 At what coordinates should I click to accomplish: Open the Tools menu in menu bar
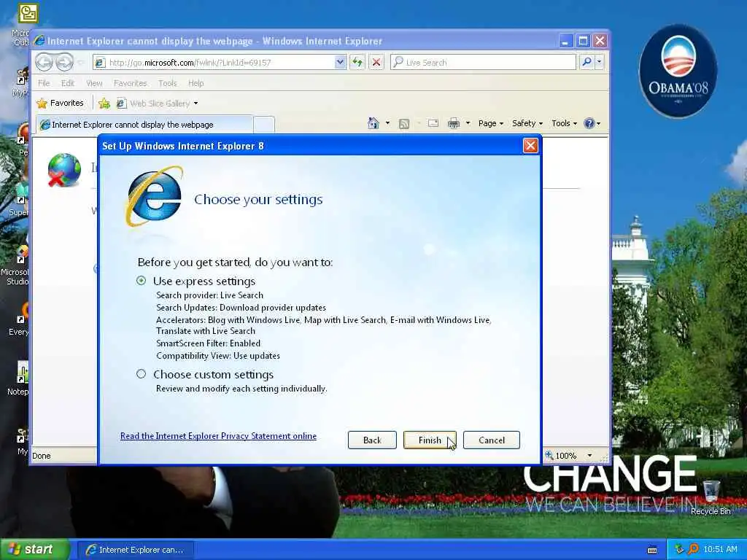pos(168,83)
